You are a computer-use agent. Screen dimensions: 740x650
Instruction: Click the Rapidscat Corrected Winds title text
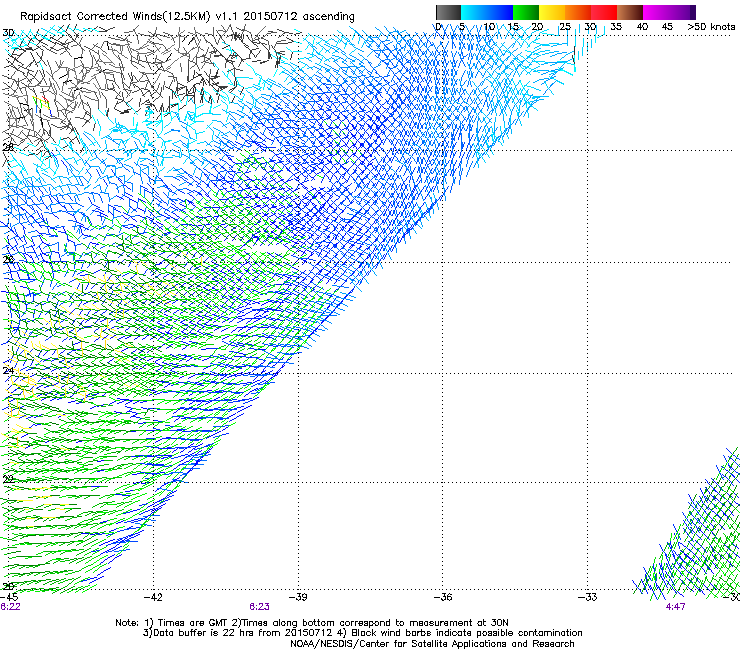187,16
